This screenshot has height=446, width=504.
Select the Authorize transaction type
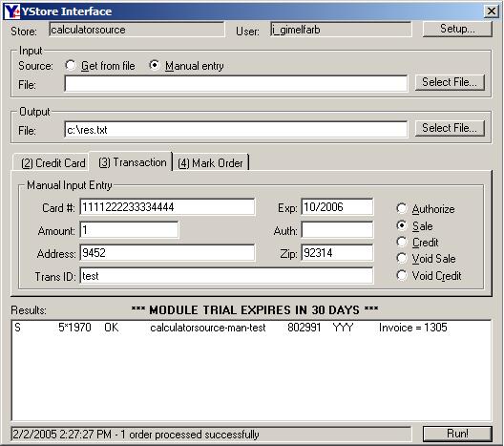(x=426, y=209)
